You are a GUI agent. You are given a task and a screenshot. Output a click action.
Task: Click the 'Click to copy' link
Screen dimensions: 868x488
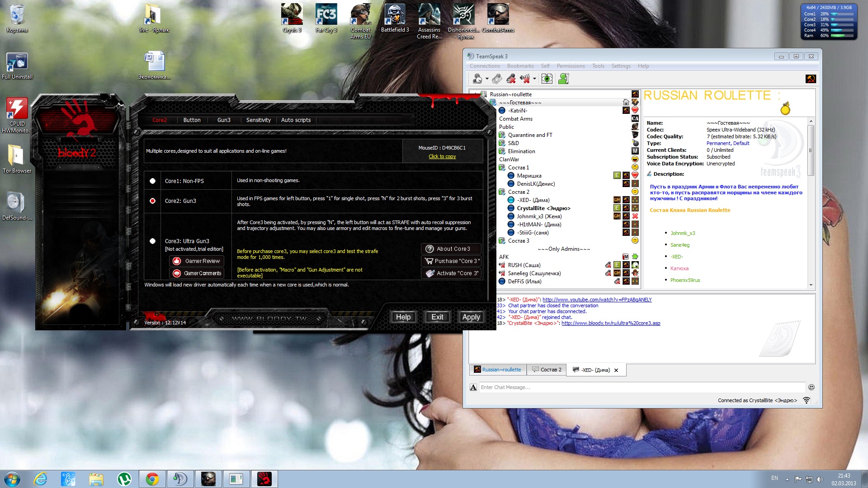(442, 157)
